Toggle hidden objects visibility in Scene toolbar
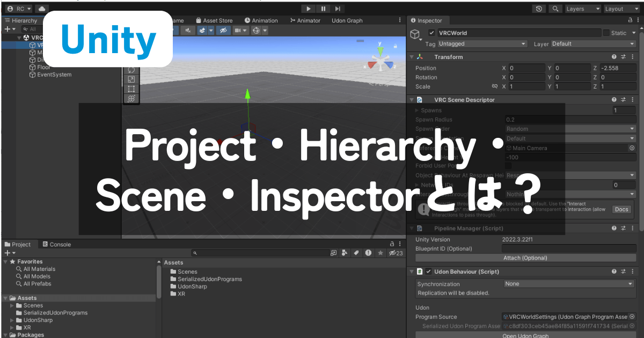The width and height of the screenshot is (644, 338). click(224, 31)
